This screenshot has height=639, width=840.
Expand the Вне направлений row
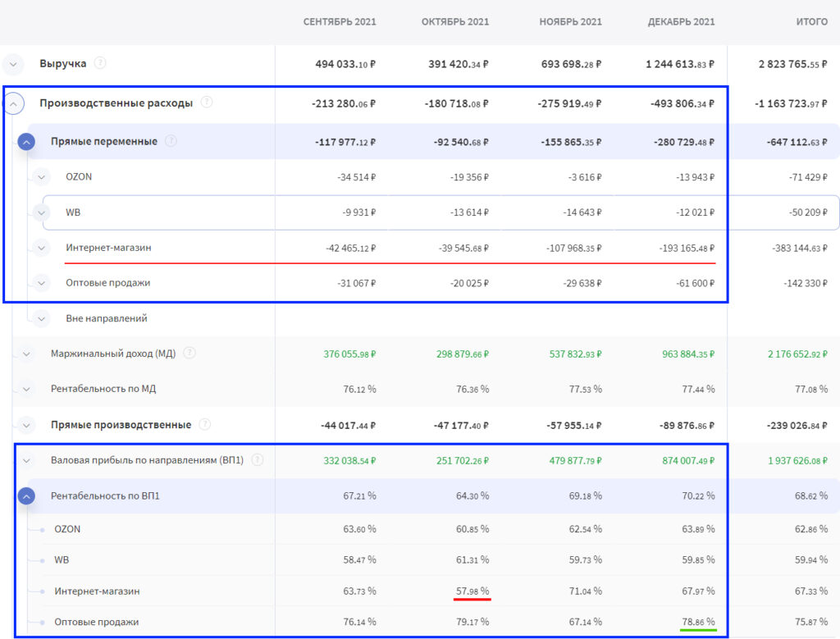[42, 318]
